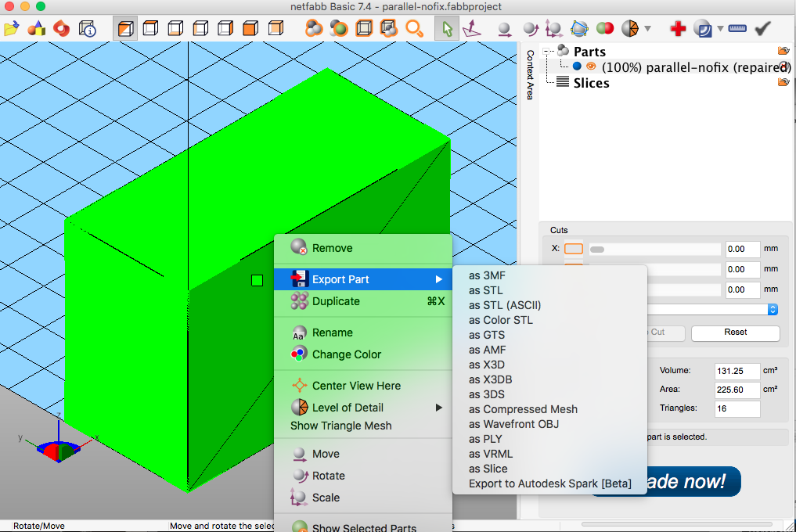The width and height of the screenshot is (796, 532).
Task: Switch to the front view cube
Action: (250, 28)
